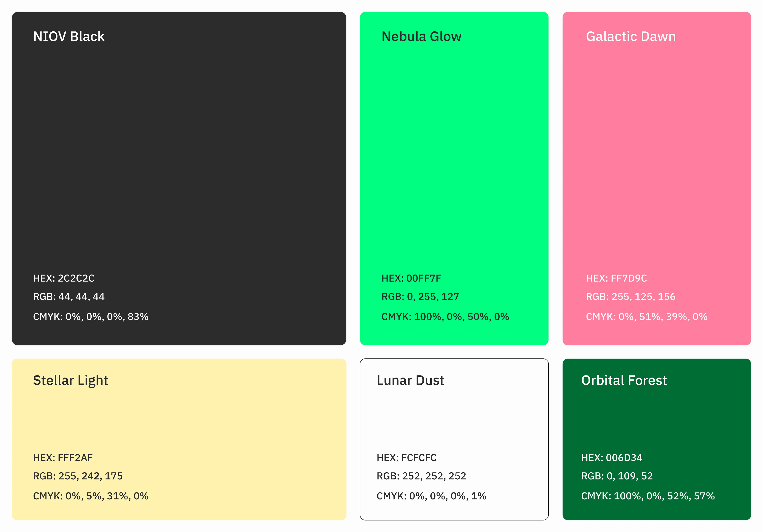
Task: Click the 'NIOV Black' title text
Action: (69, 37)
